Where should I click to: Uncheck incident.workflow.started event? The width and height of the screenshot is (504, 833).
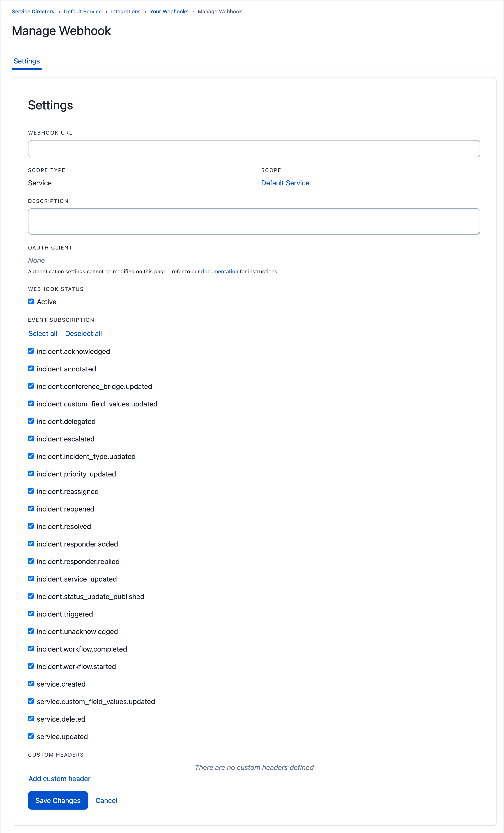click(31, 666)
